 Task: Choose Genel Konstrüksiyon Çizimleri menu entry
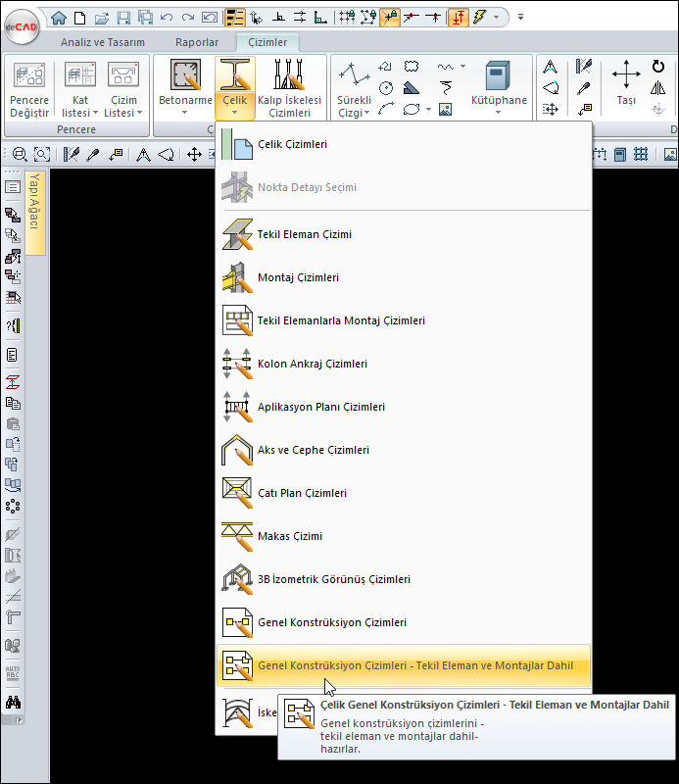[x=404, y=622]
